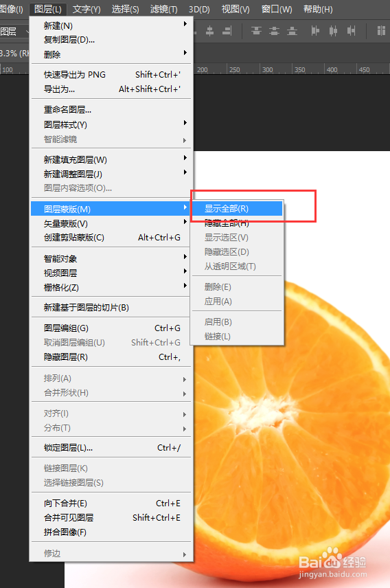Viewport: 390px width, 588px height.
Task: Select 重命名图层... entry
Action: tap(111, 110)
